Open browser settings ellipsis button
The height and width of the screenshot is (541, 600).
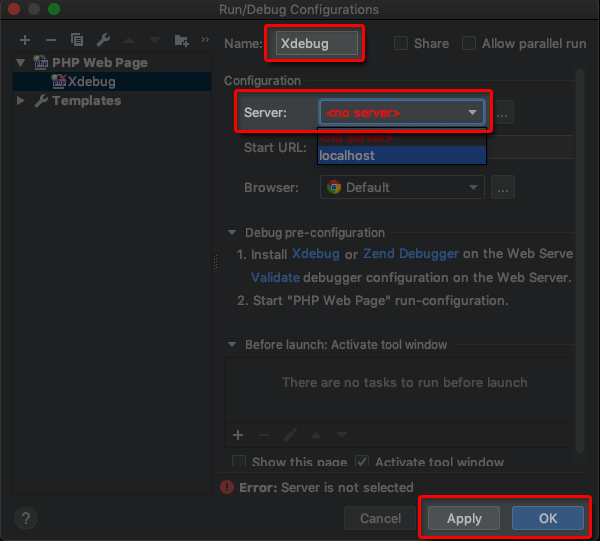[503, 187]
